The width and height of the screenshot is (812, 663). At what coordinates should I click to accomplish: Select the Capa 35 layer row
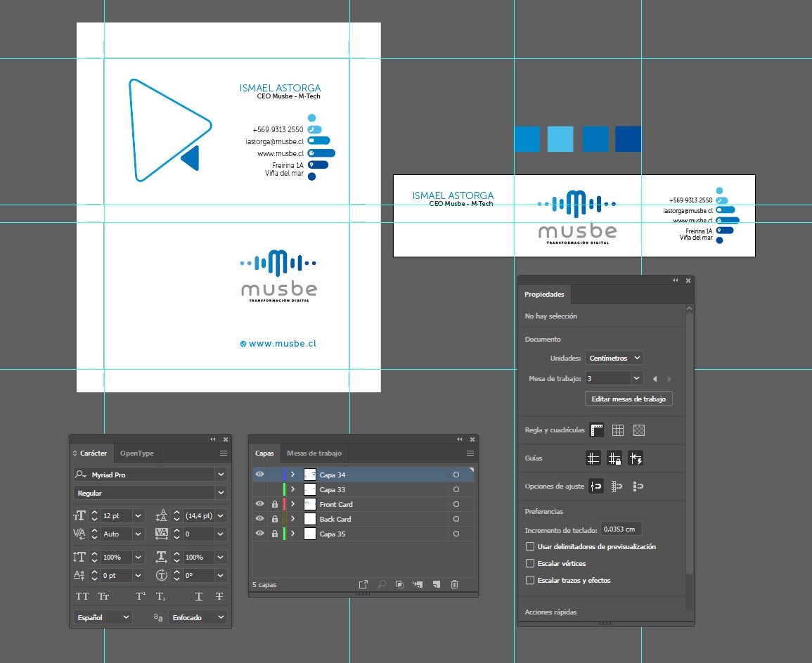pyautogui.click(x=363, y=534)
